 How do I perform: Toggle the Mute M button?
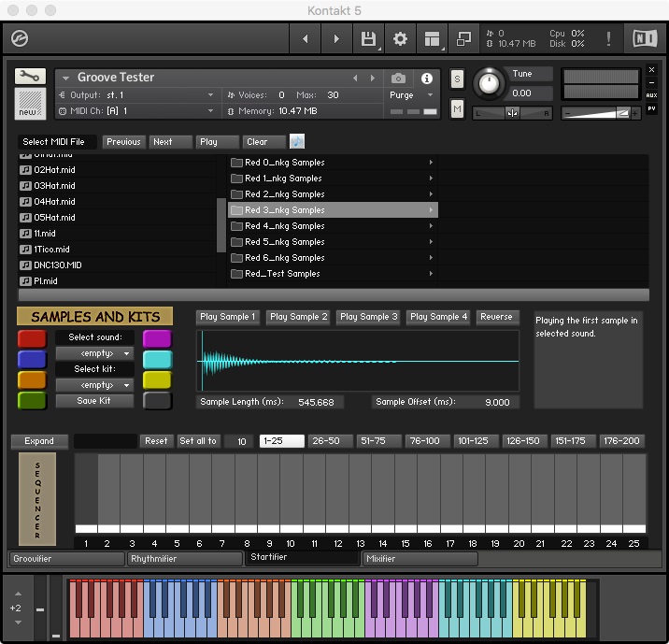457,109
